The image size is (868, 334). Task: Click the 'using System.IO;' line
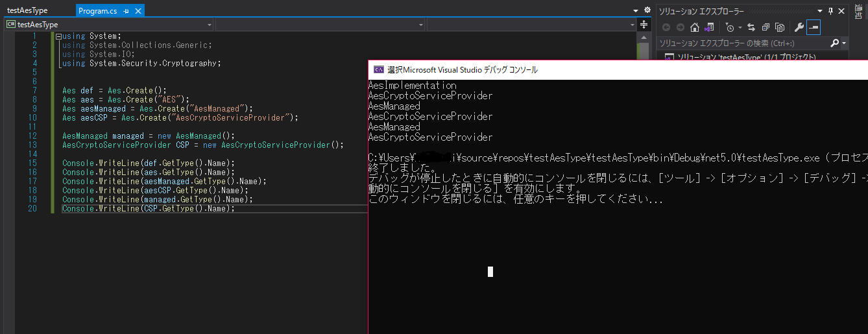tap(99, 54)
